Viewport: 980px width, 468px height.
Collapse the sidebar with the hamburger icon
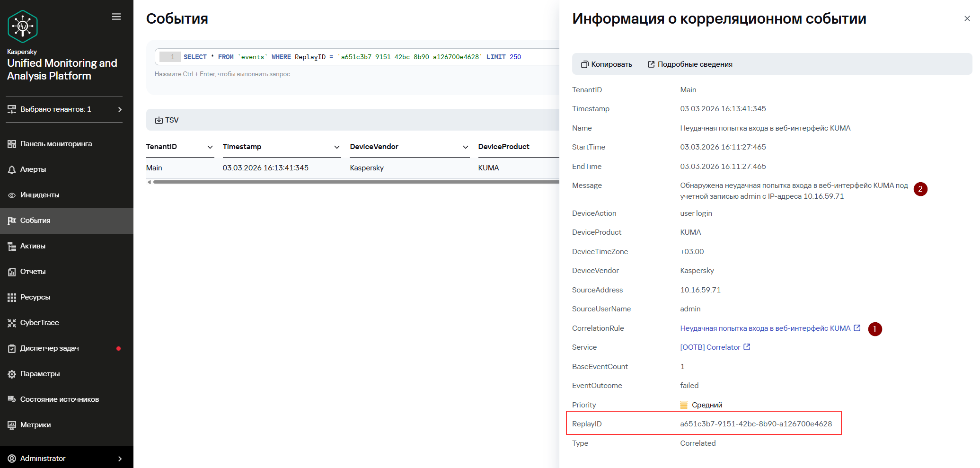[116, 17]
